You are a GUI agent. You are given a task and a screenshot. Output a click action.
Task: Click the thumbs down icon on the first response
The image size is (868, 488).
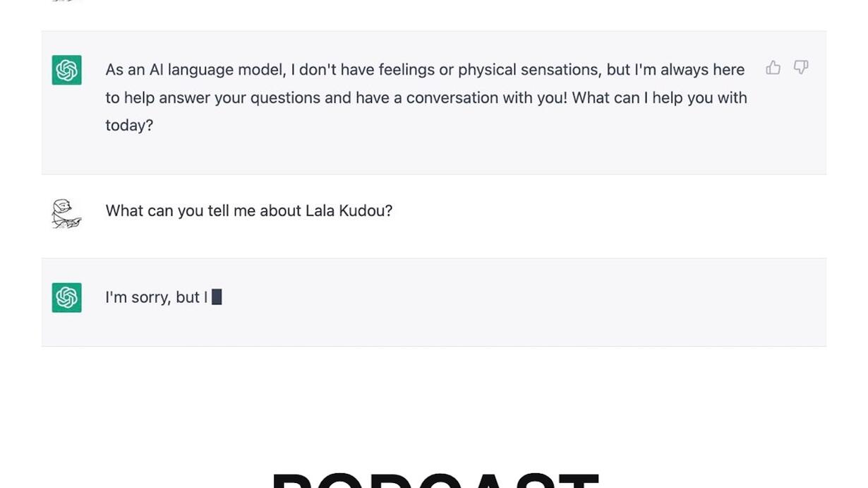pos(801,68)
